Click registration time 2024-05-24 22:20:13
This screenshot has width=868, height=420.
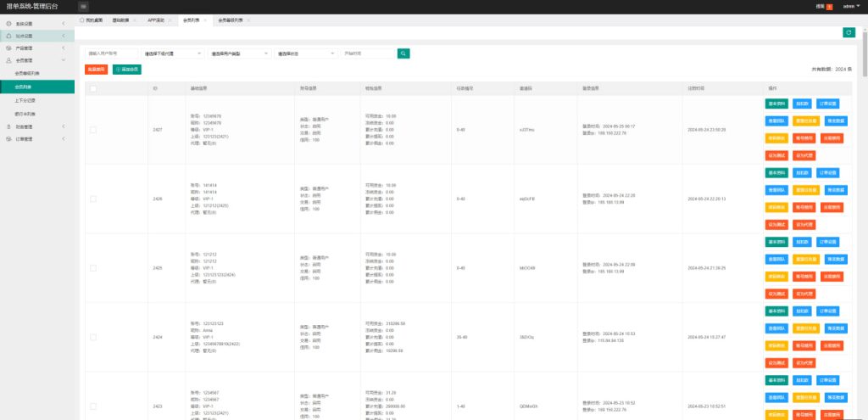[706, 199]
